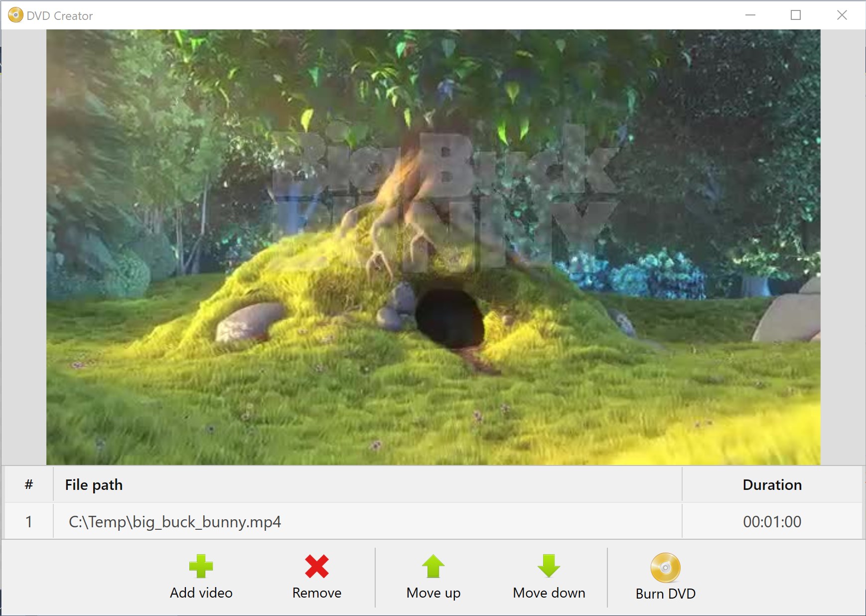Click the DVD Creator title bar icon
The image size is (866, 616).
15,15
